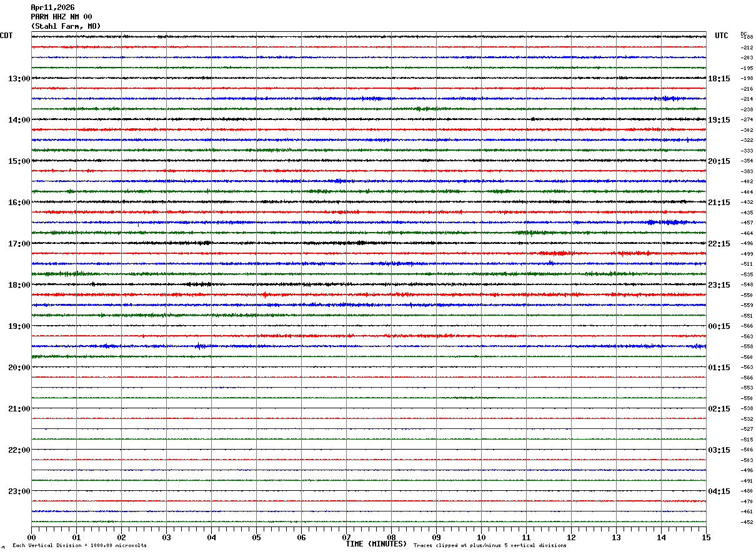Viewport: 756px width, 554px height.
Task: Click the "UTC" timezone label
Action: [722, 36]
